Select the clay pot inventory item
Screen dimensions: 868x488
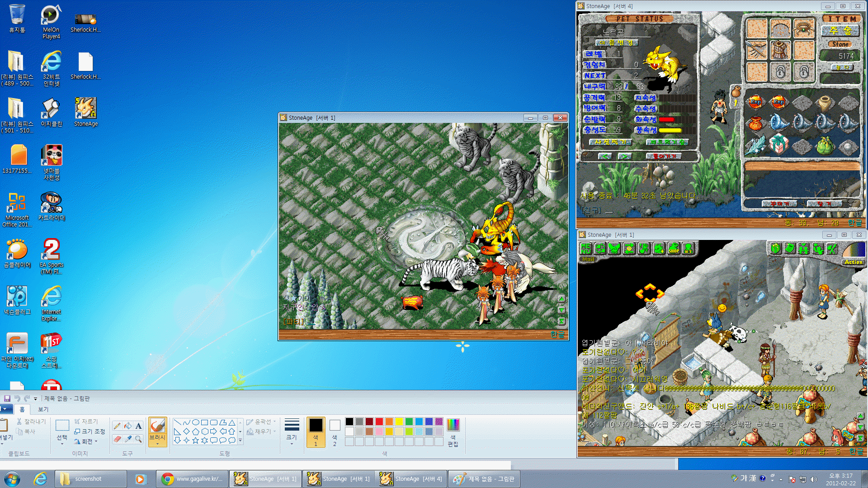click(825, 102)
